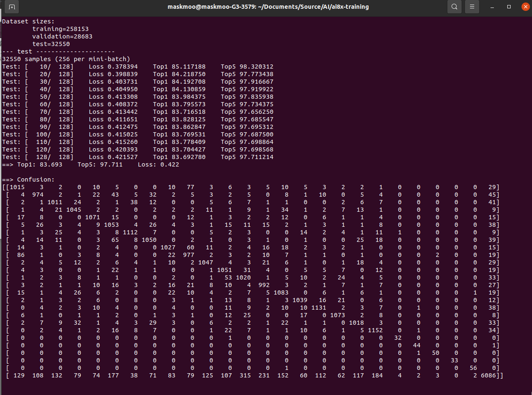
Task: Open a new terminal tab
Action: click(x=12, y=7)
